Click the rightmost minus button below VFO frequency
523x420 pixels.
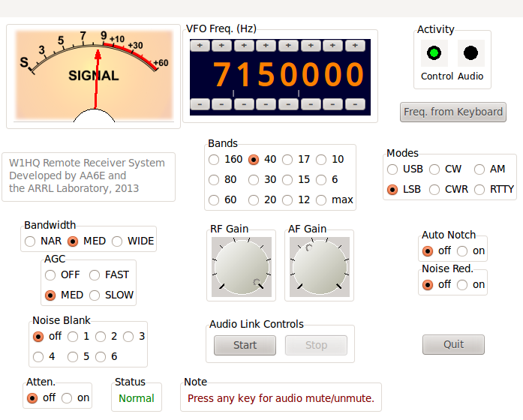point(356,103)
